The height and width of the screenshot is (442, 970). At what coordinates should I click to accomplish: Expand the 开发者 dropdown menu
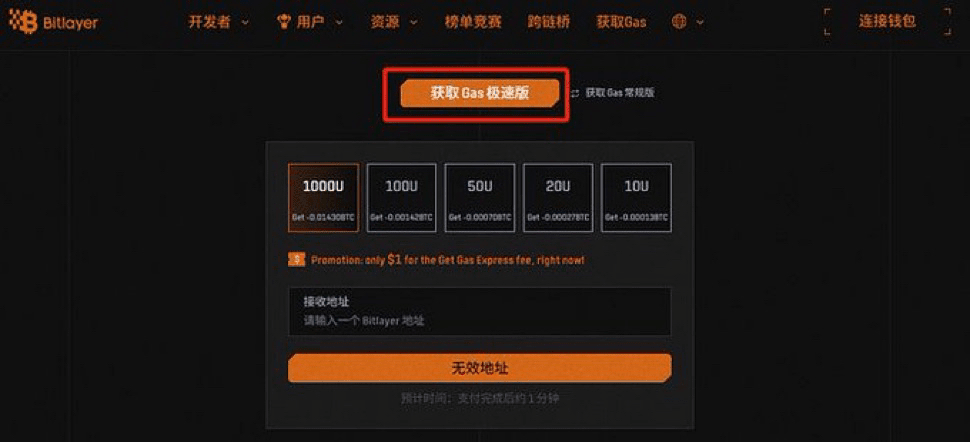pos(218,22)
